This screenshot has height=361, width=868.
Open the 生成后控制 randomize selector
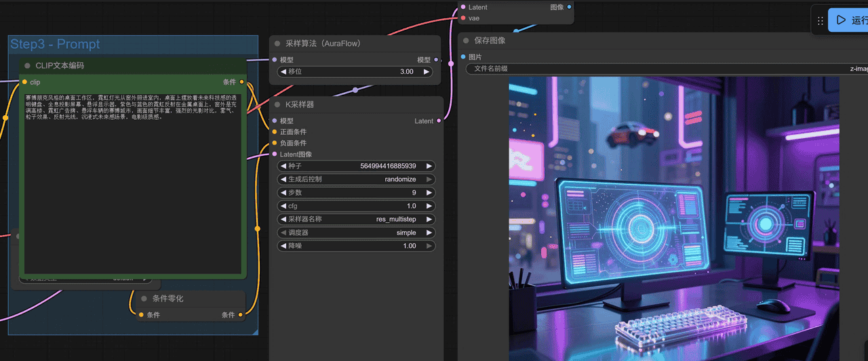coord(356,179)
